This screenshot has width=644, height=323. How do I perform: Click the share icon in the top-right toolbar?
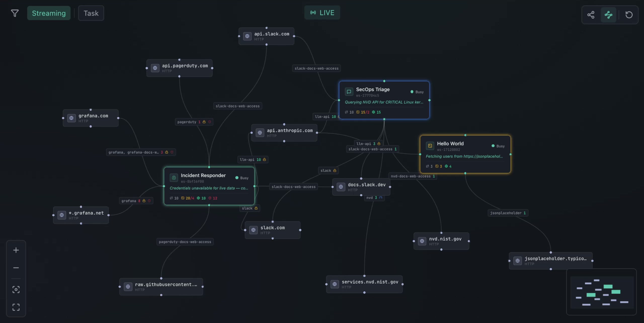(x=591, y=15)
